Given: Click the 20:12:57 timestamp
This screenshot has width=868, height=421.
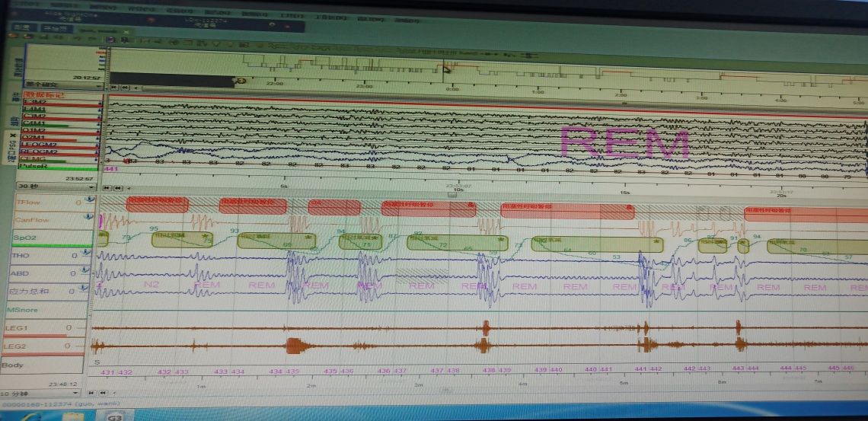Looking at the screenshot, I should [x=87, y=78].
